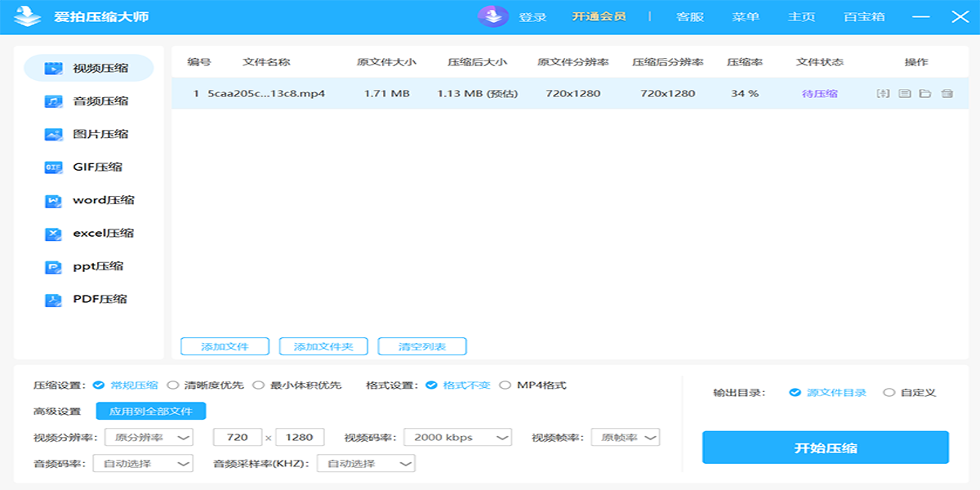
Task: Open the 视频帧率 dropdown
Action: [x=626, y=437]
